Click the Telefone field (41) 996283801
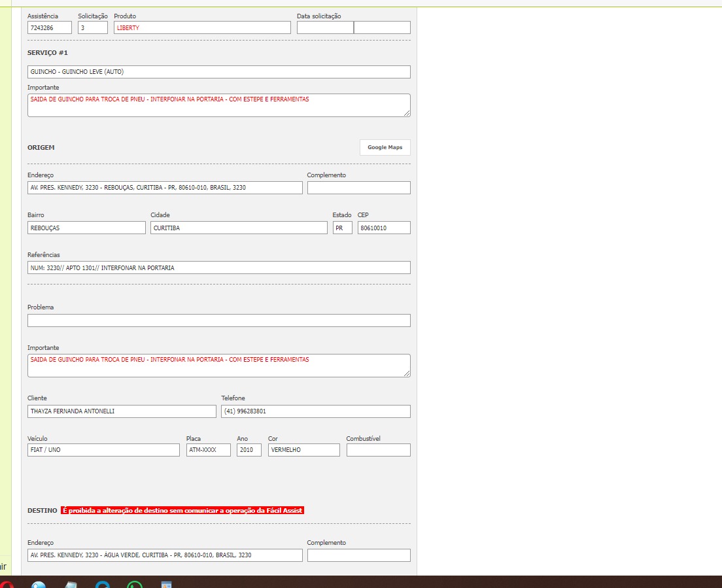Viewport: 722px width, 588px height. (x=315, y=411)
